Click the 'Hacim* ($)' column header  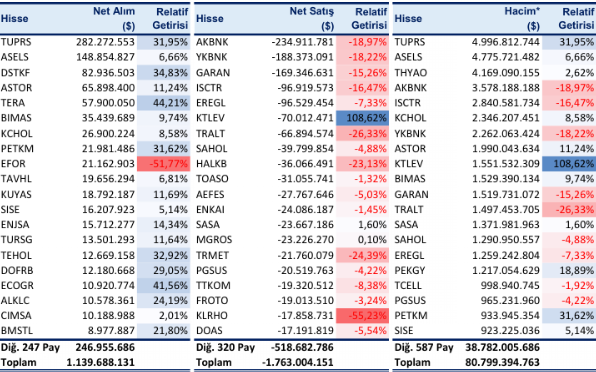tap(522, 18)
